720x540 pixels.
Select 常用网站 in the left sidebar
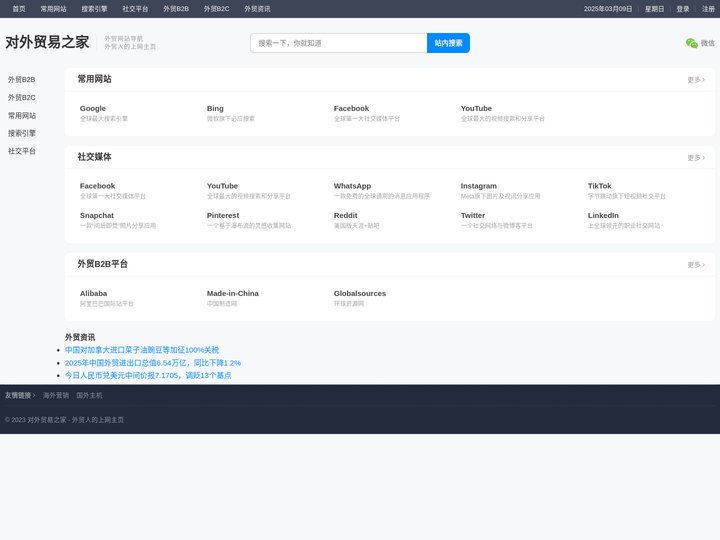(x=22, y=115)
